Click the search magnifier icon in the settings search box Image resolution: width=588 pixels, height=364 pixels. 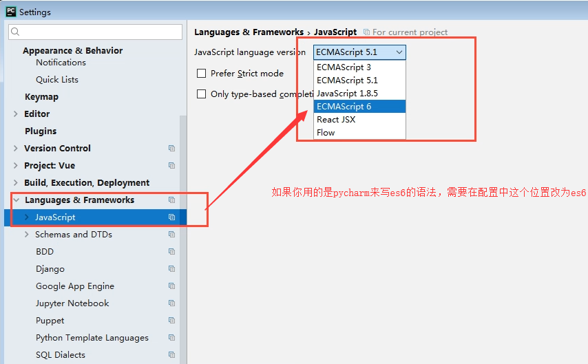coord(15,32)
